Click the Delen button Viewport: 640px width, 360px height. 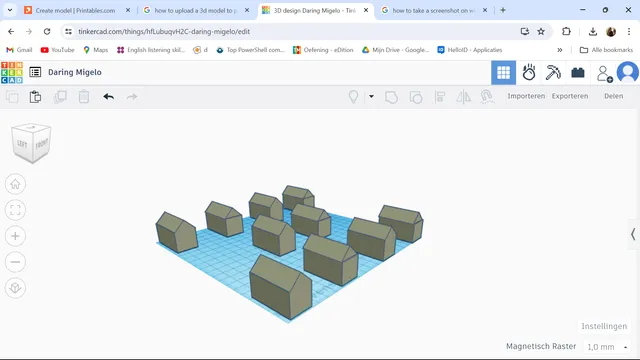pos(613,96)
